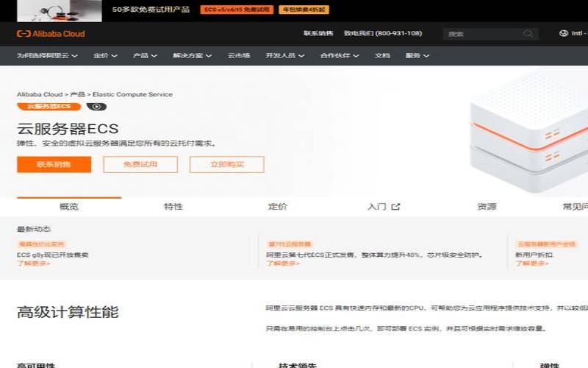The width and height of the screenshot is (588, 368).
Task: Open the 文档 menu item
Action: (382, 56)
